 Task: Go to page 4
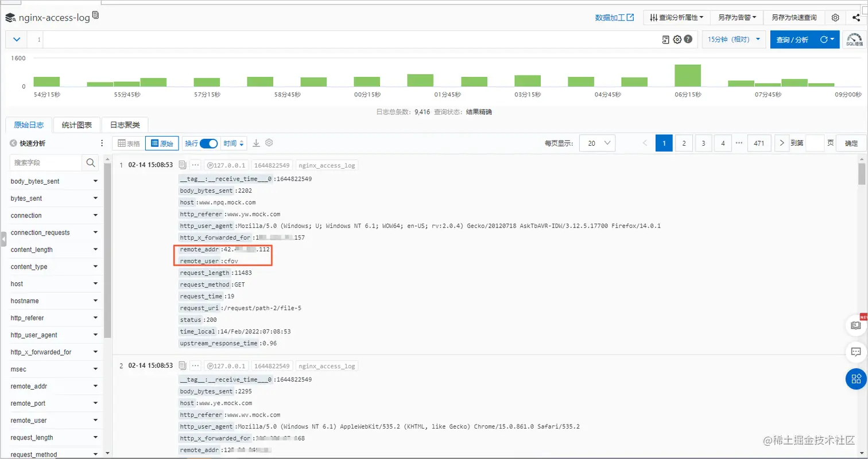tap(723, 143)
